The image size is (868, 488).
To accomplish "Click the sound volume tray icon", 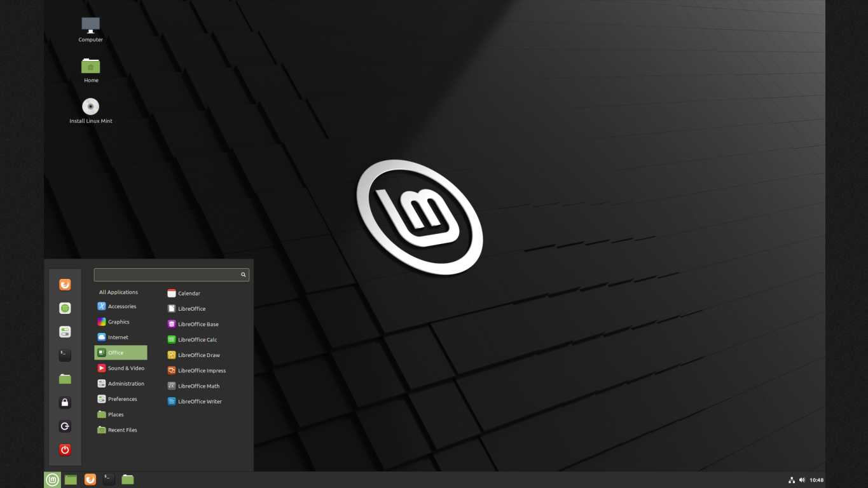I will coord(802,480).
